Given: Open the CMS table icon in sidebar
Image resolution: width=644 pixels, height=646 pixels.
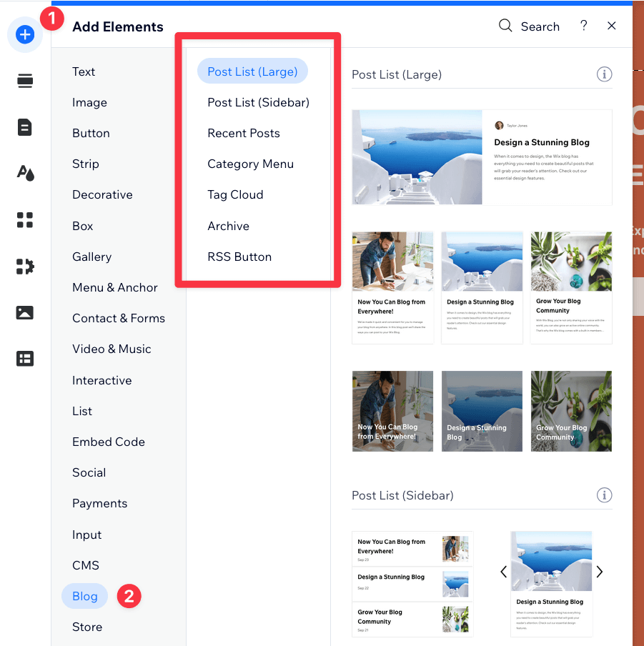Looking at the screenshot, I should [25, 359].
